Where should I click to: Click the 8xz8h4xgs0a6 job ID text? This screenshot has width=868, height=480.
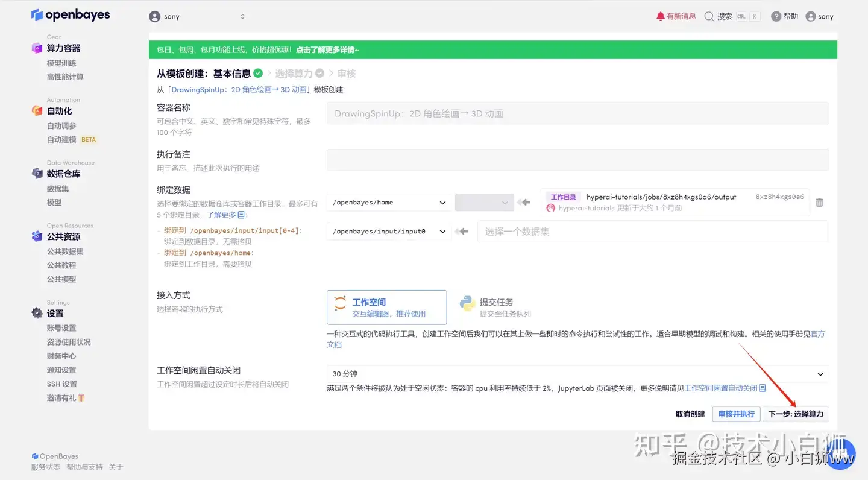(779, 197)
